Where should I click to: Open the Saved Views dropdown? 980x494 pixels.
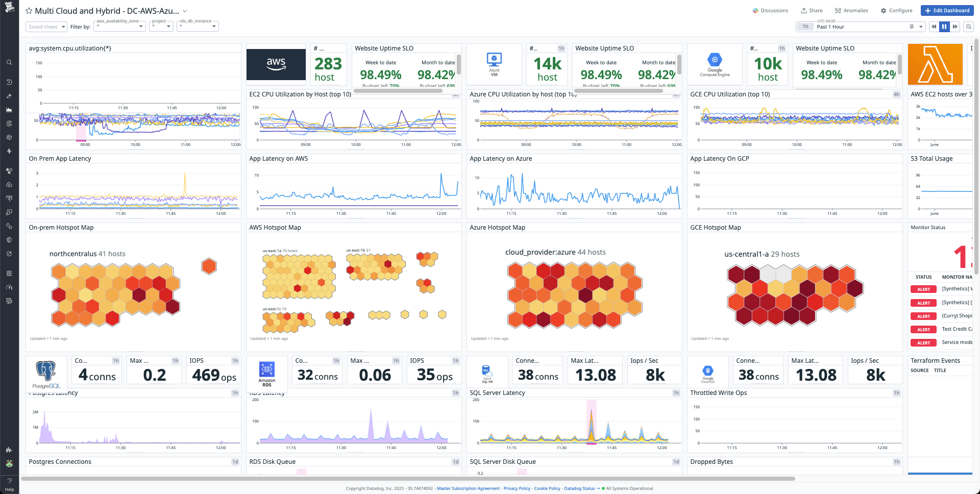[x=46, y=27]
